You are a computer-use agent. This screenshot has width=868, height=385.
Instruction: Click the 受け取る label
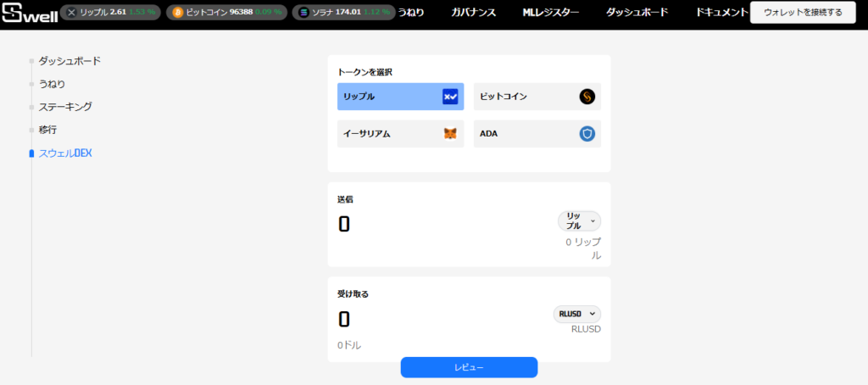353,294
